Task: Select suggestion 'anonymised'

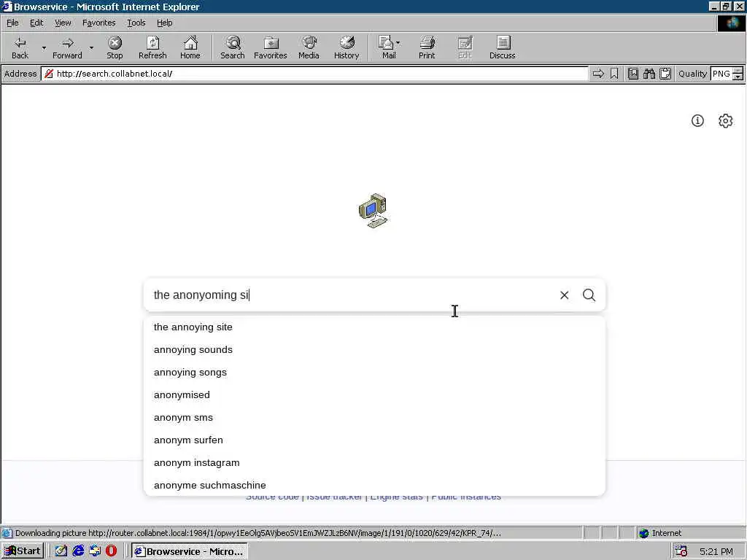Action: tap(374, 394)
